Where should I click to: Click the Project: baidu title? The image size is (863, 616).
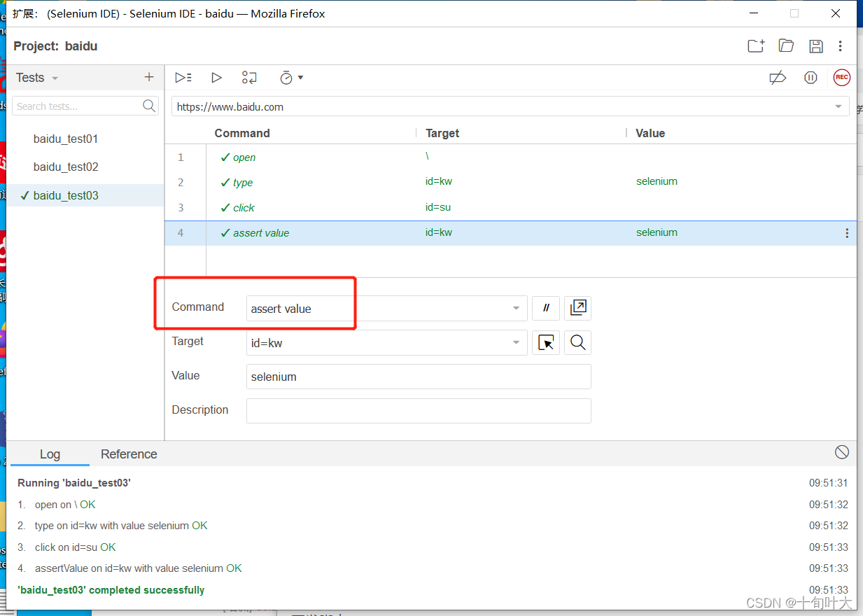tap(56, 46)
